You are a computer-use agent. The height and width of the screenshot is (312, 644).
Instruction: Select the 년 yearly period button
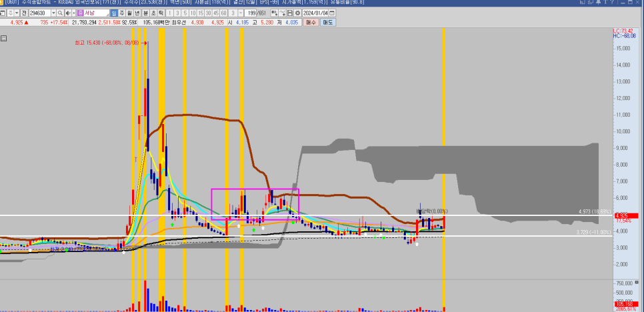(137, 13)
